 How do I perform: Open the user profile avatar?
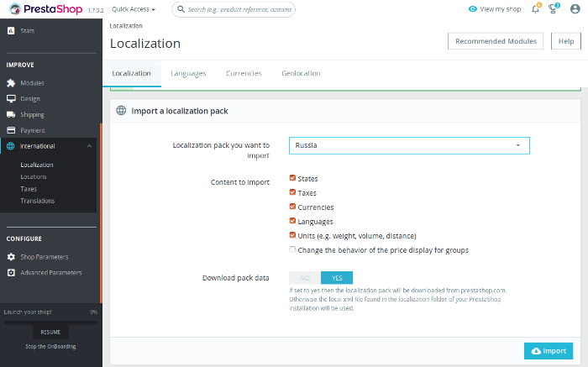(x=575, y=9)
